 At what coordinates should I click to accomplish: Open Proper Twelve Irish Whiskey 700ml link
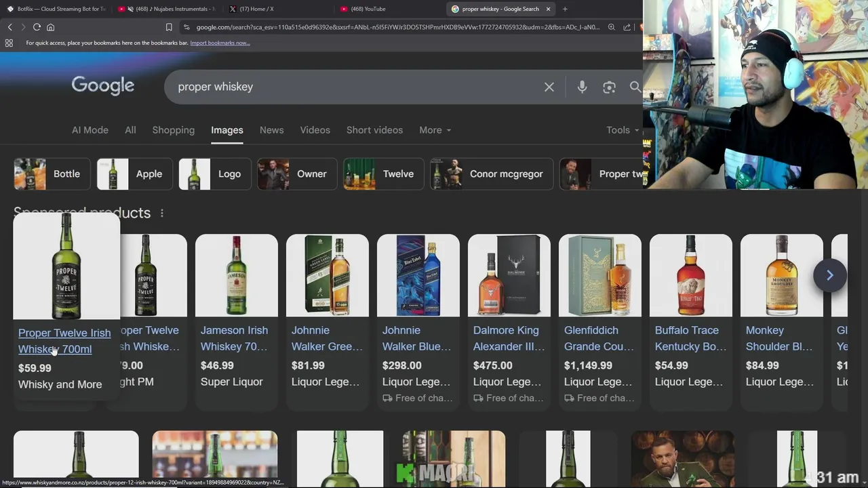point(64,341)
